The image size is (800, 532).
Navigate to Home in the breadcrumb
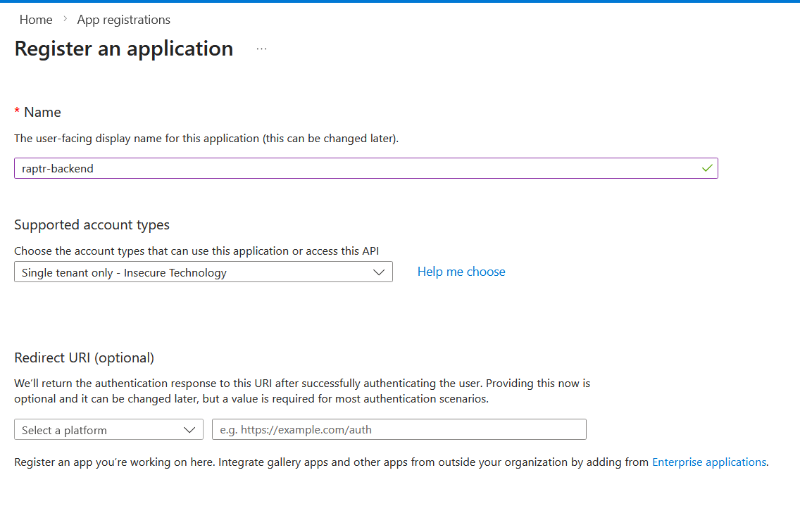(36, 20)
